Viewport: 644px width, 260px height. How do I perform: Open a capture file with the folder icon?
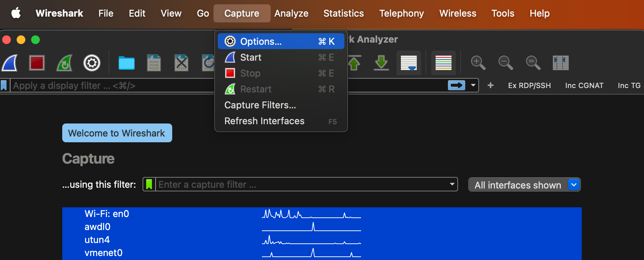click(x=127, y=63)
